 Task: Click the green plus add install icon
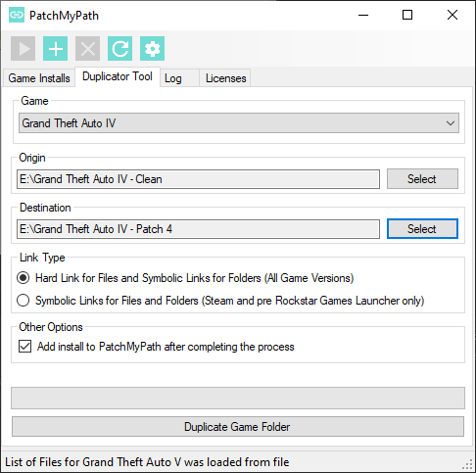55,49
